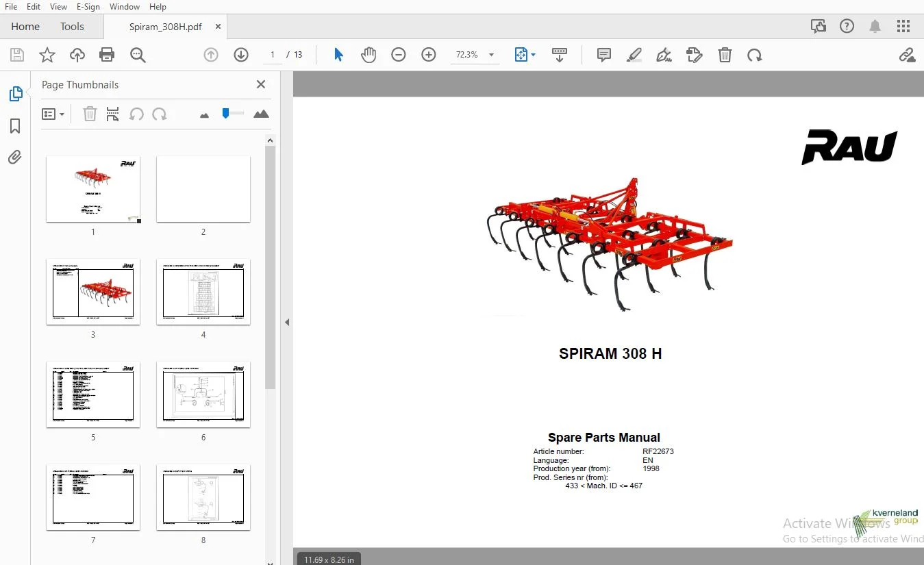Rotate thumbnail counterclockwise
Screen dimensions: 924x565
coord(136,114)
